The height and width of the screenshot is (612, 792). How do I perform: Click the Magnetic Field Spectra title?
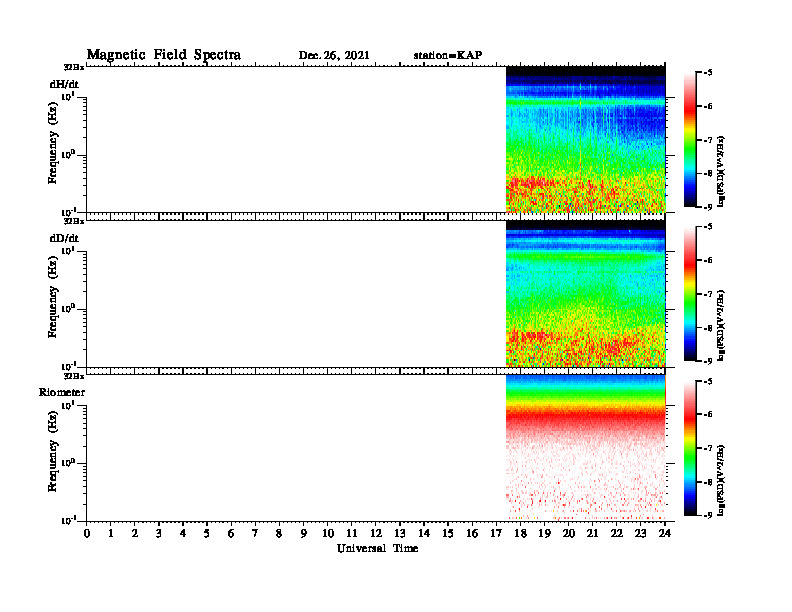coord(164,55)
